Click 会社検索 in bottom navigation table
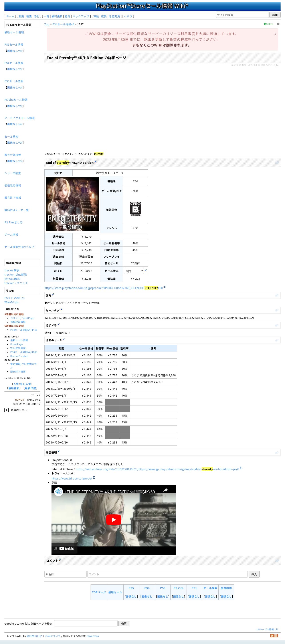This screenshot has width=285, height=644. coord(226,588)
